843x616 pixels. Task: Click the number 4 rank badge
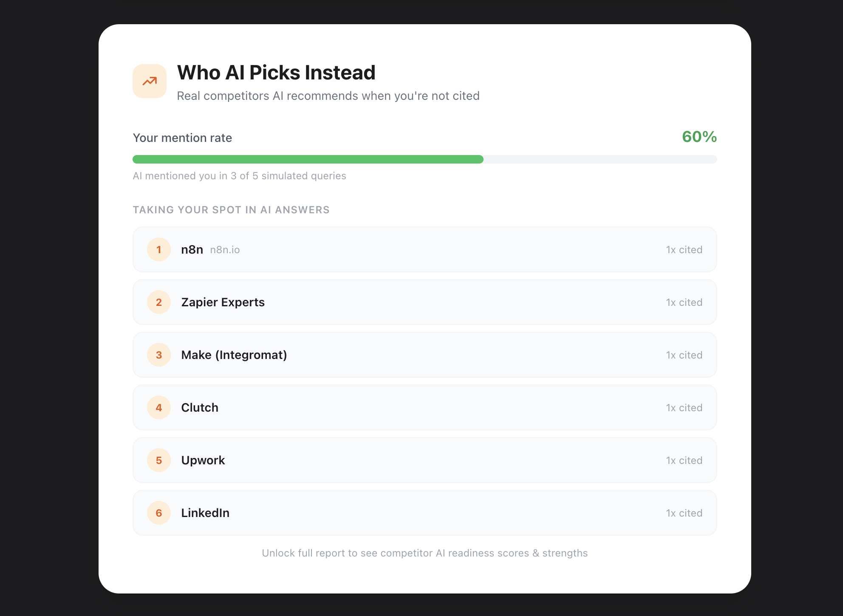159,407
